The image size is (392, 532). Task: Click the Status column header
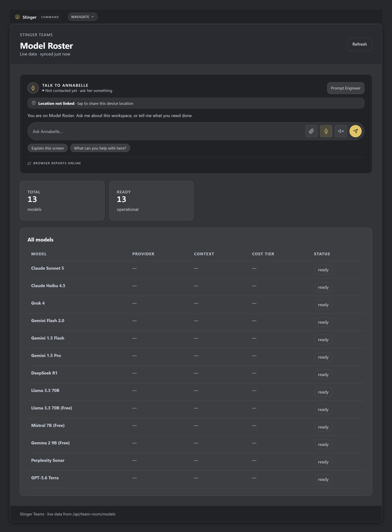pos(322,254)
